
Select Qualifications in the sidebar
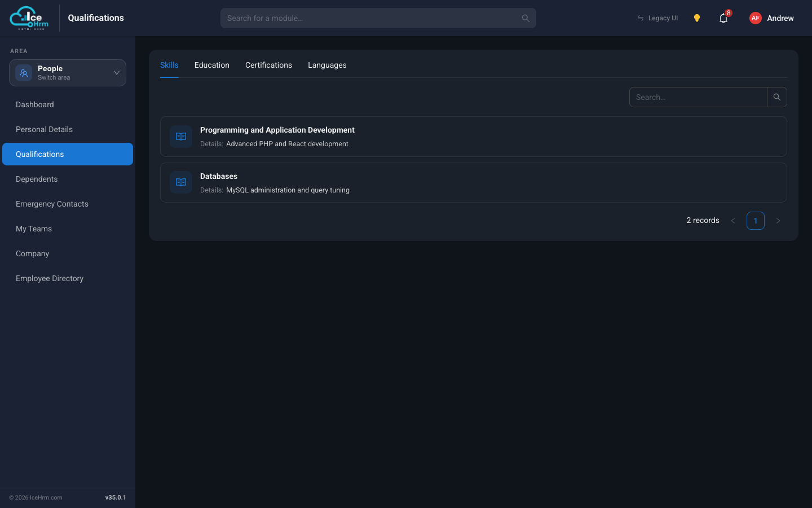(x=68, y=154)
